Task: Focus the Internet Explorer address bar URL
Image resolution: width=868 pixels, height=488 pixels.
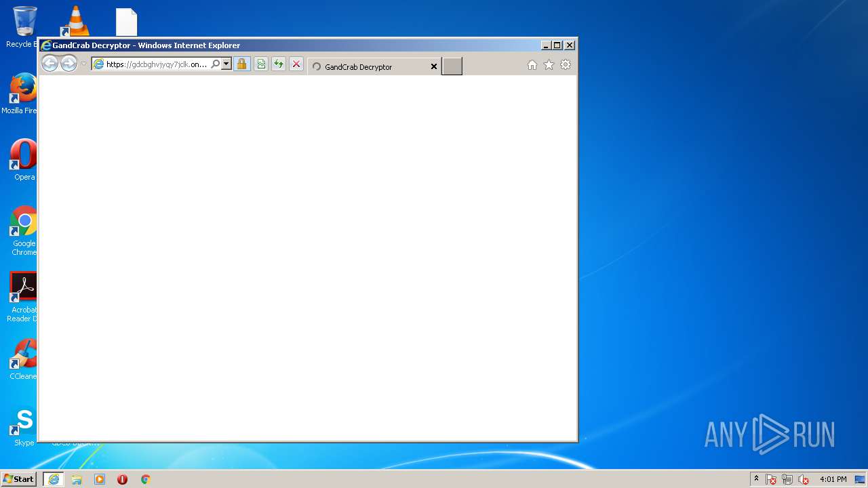Action: [x=157, y=64]
